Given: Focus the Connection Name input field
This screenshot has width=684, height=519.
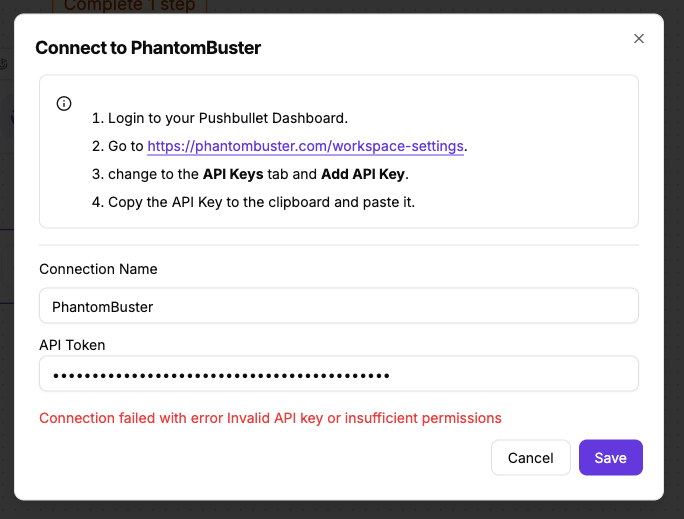Looking at the screenshot, I should 338,306.
